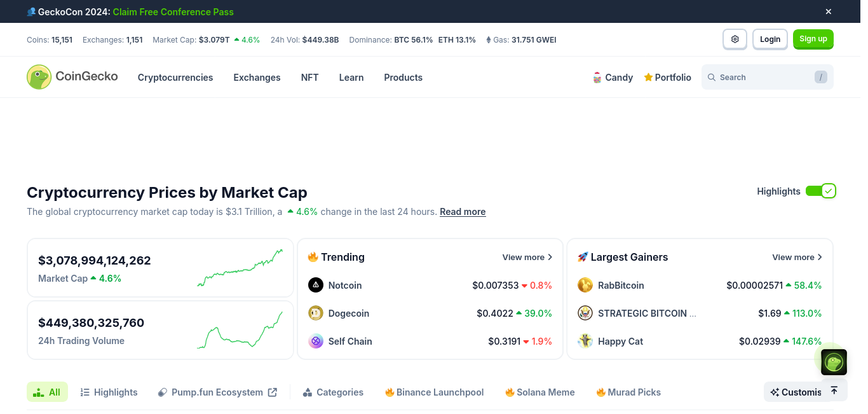This screenshot has width=868, height=414.
Task: Click the RabBitcoin coin icon
Action: [585, 285]
